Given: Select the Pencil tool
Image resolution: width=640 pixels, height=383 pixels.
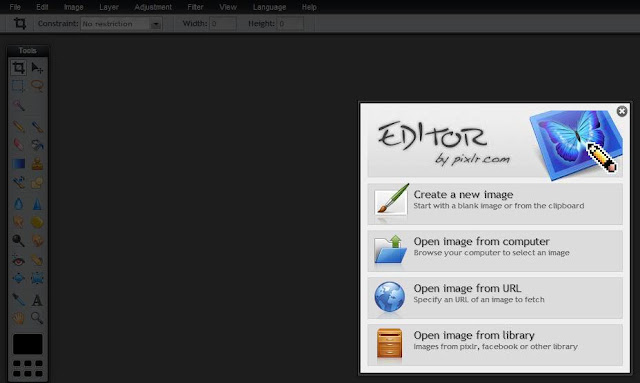Looking at the screenshot, I should [18, 127].
